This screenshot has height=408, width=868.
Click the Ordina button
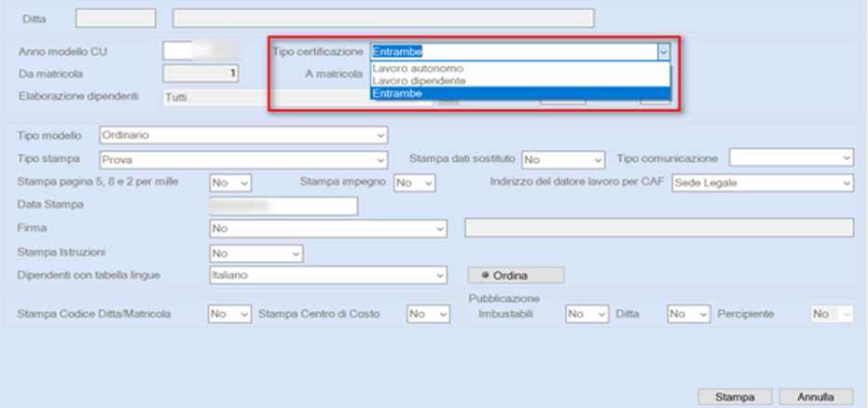pos(516,276)
